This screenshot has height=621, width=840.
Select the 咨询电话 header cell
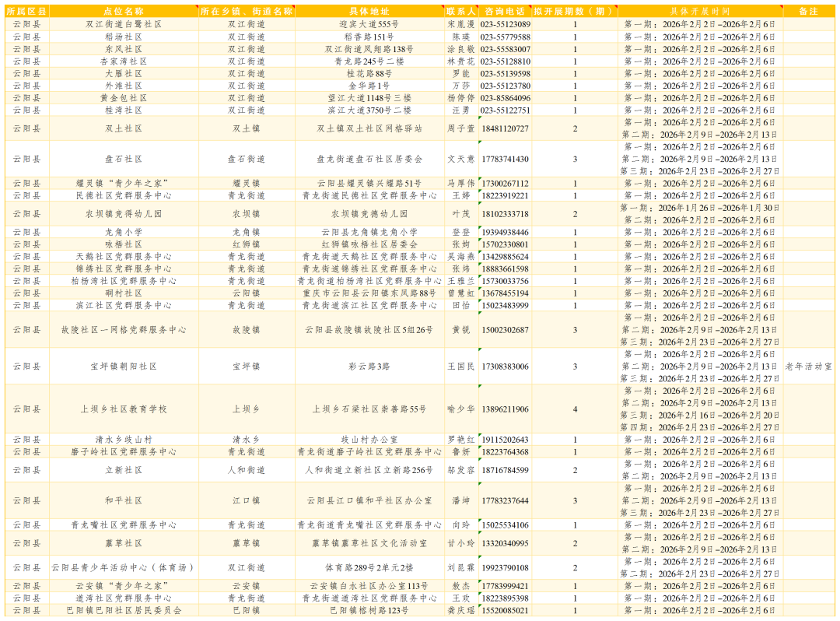[505, 11]
